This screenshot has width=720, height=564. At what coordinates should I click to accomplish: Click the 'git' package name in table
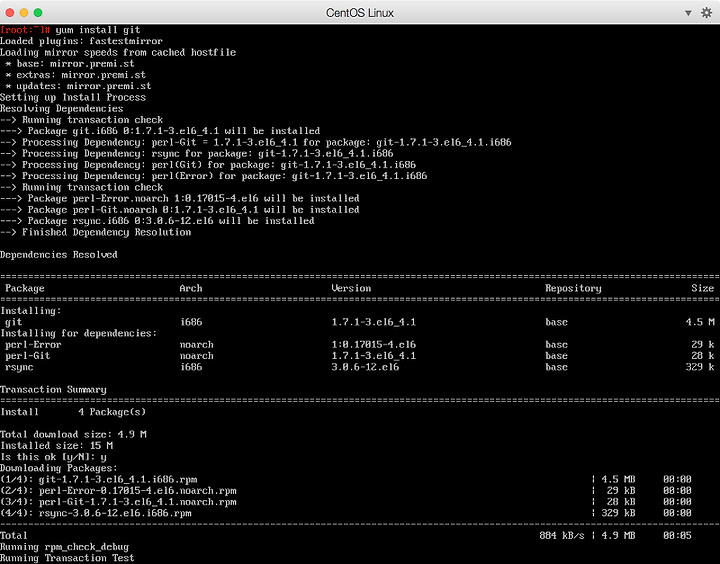pyautogui.click(x=13, y=322)
